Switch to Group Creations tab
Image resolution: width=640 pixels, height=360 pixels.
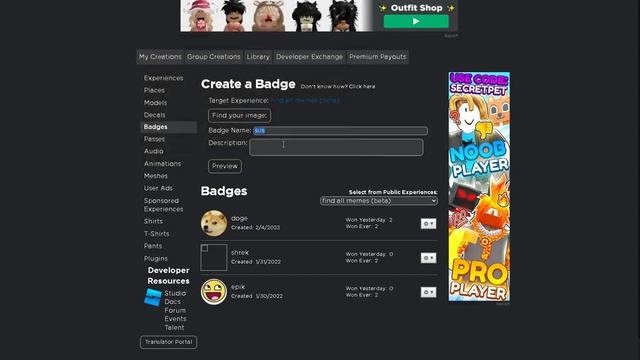point(214,57)
